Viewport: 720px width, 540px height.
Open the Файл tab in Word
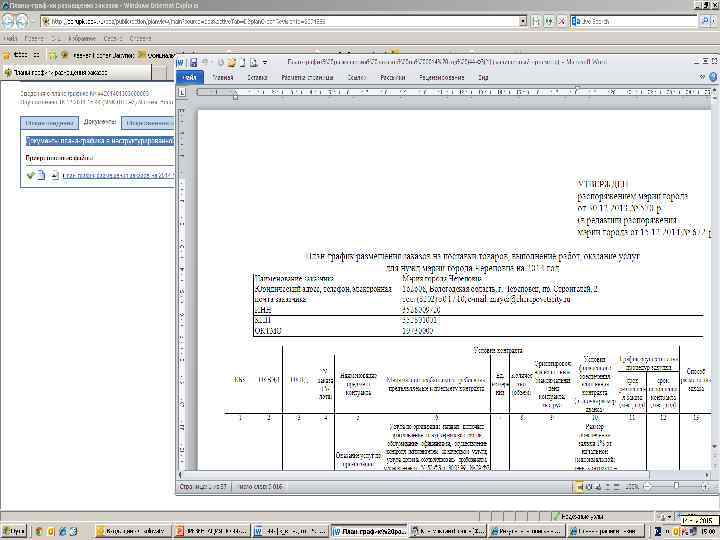pyautogui.click(x=190, y=78)
